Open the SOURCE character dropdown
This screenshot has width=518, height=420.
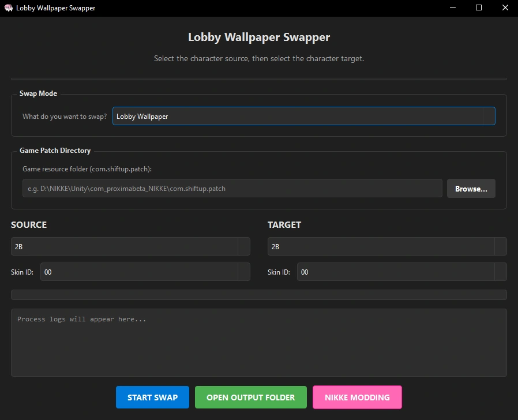[130, 246]
